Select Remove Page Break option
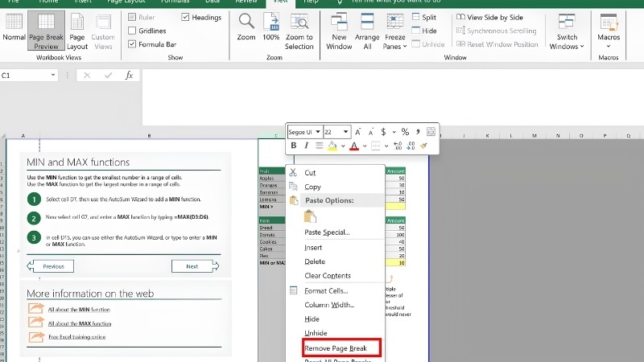The image size is (644, 362). [341, 348]
